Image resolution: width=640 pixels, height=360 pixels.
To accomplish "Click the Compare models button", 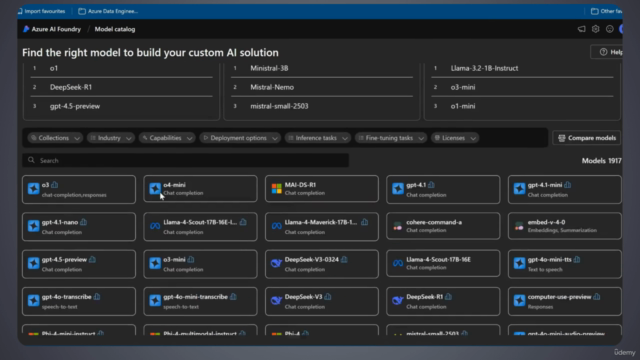I will click(587, 138).
